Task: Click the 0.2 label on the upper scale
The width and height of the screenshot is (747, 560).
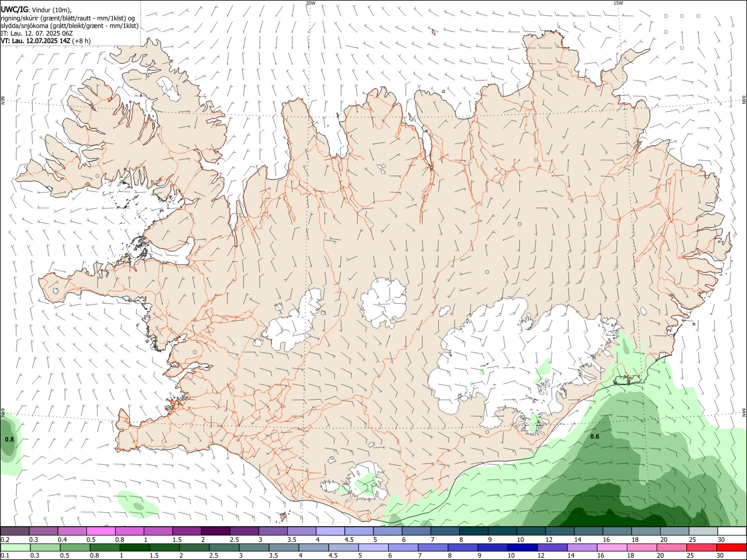Action: coord(5,540)
